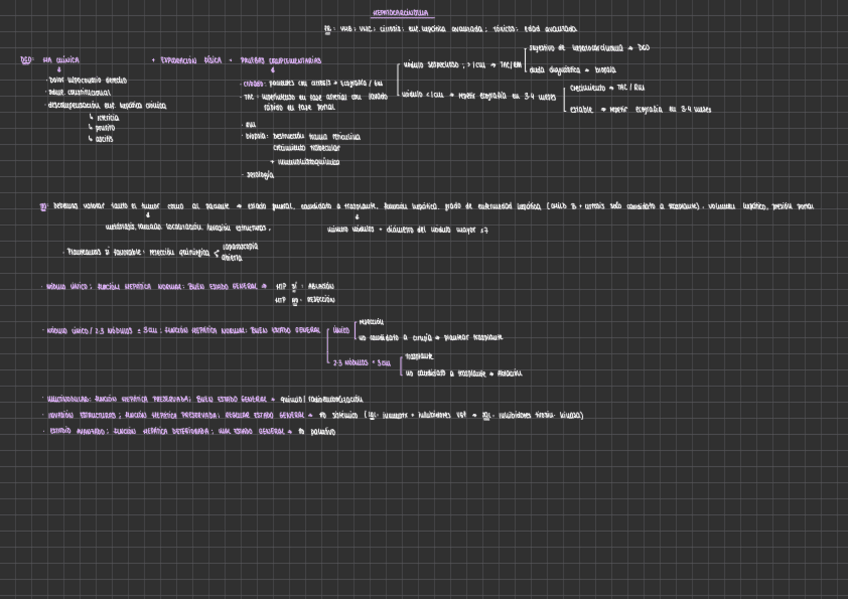Image resolution: width=848 pixels, height=599 pixels.
Task: Click the underlined FR label at top
Action: click(x=329, y=30)
